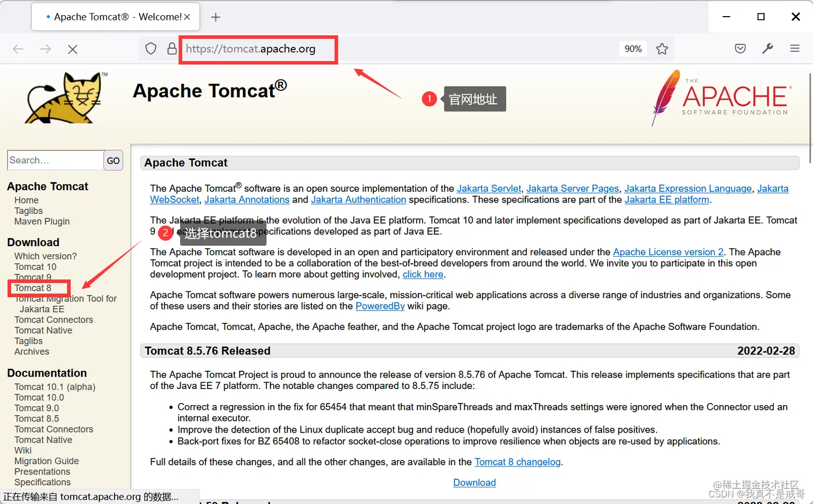Follow the Jakarta Authentication link
The width and height of the screenshot is (813, 504).
359,200
